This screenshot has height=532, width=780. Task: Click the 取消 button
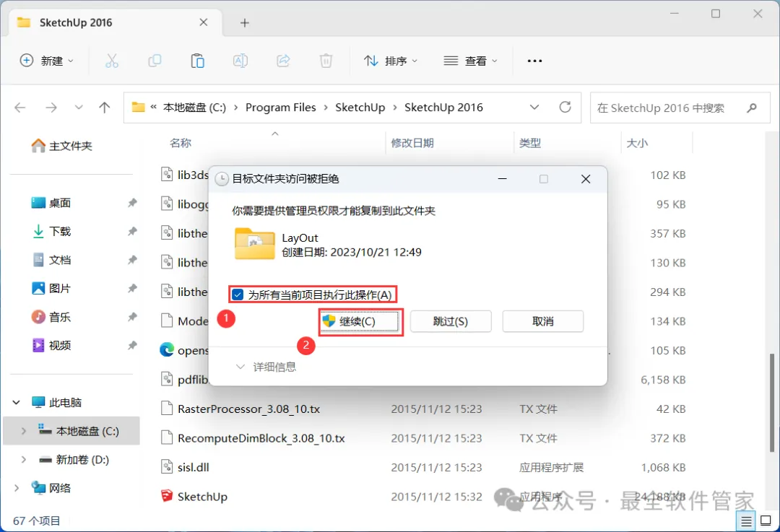pos(542,321)
